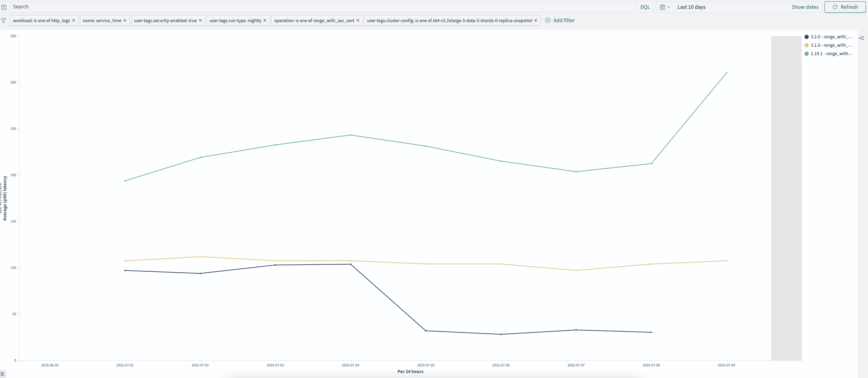
Task: Switch query language via DQL
Action: point(645,7)
